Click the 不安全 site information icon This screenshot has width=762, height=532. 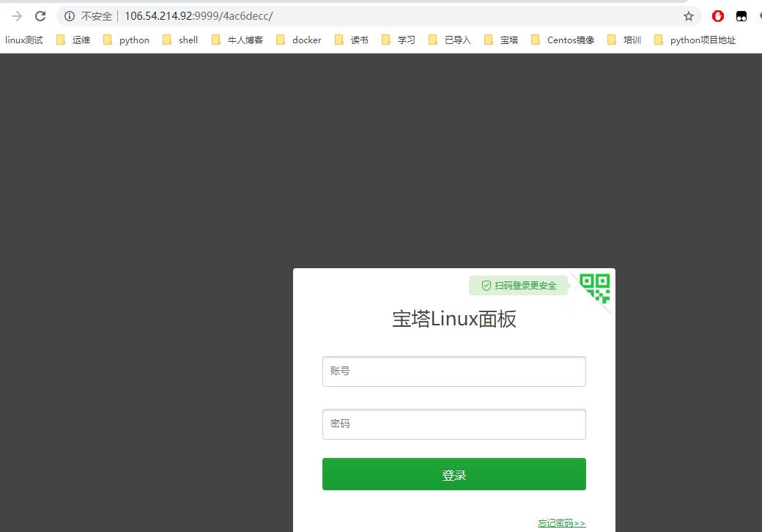(x=69, y=15)
